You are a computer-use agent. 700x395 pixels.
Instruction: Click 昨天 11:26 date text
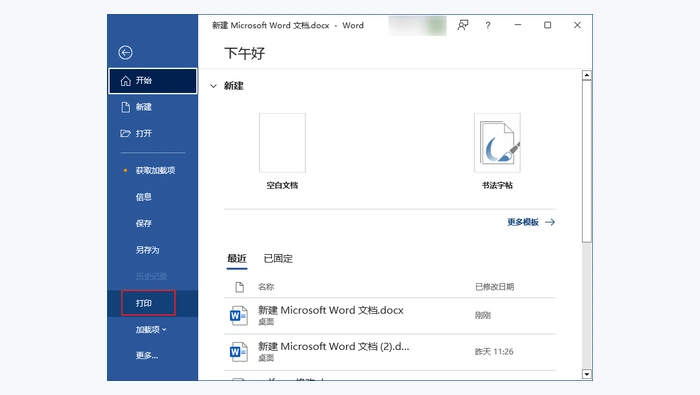pyautogui.click(x=494, y=352)
